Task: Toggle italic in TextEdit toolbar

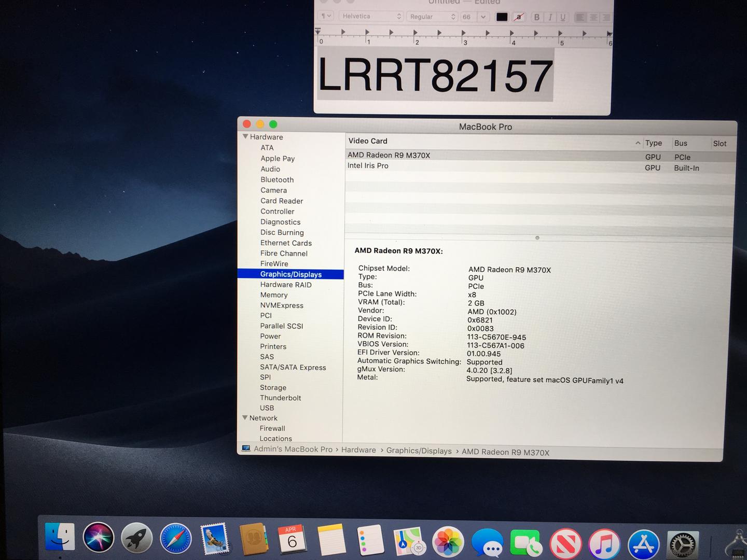Action: click(550, 17)
